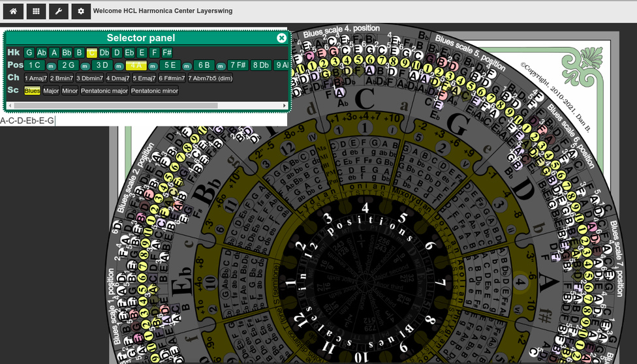637x364 pixels.
Task: Choose position 6 B
Action: (204, 65)
